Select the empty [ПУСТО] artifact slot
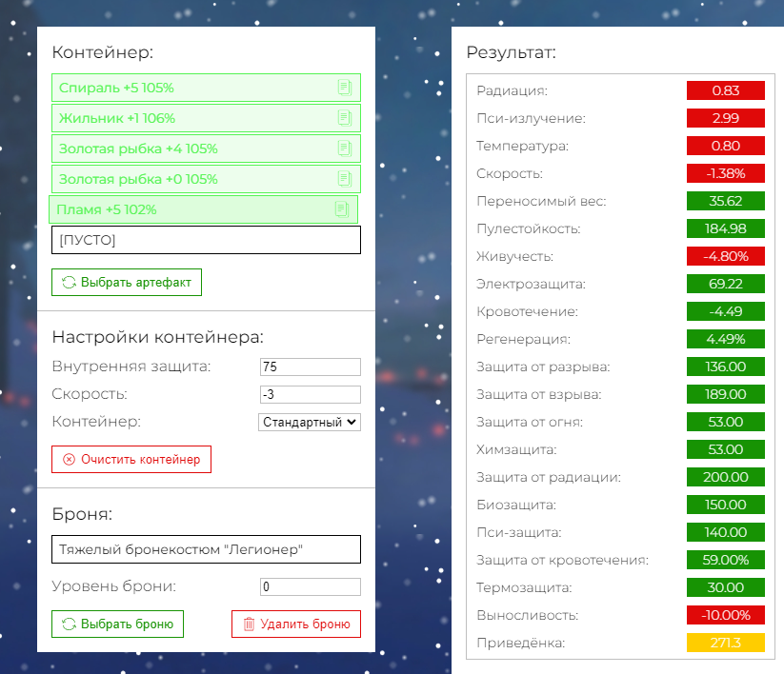The image size is (784, 674). point(206,240)
